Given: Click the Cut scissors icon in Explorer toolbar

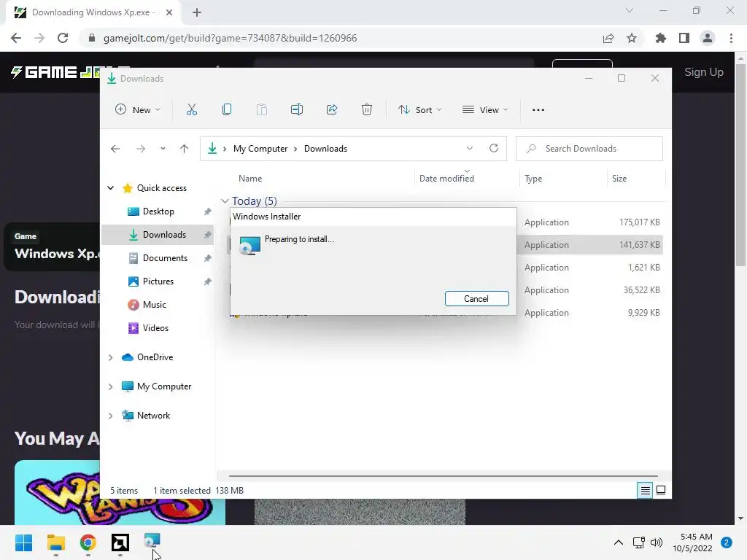Looking at the screenshot, I should tap(192, 110).
